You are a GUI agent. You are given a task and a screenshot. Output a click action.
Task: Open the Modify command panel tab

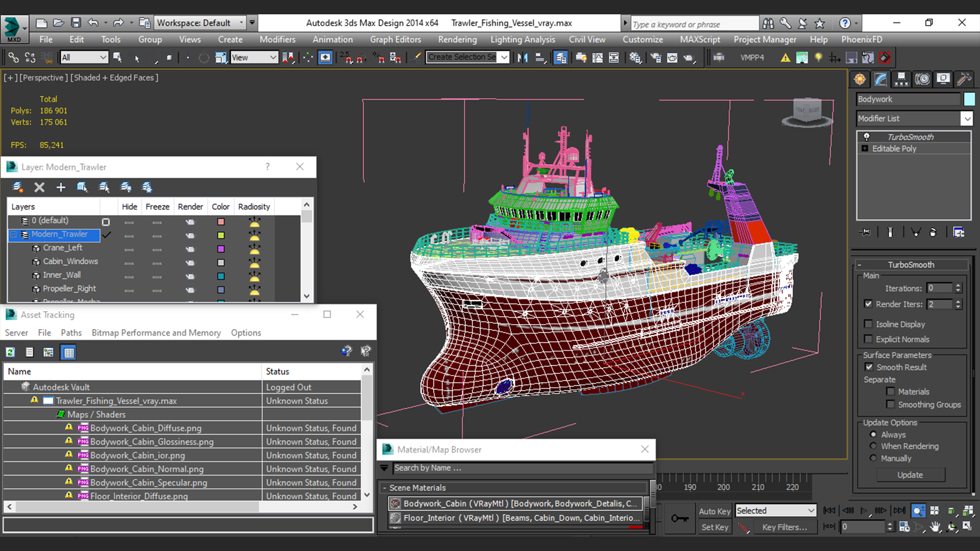tap(881, 79)
